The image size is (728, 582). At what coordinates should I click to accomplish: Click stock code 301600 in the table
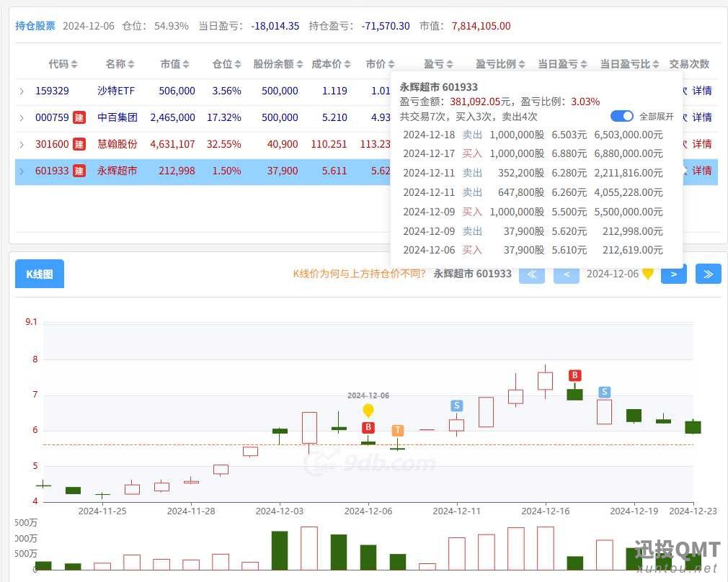point(52,144)
